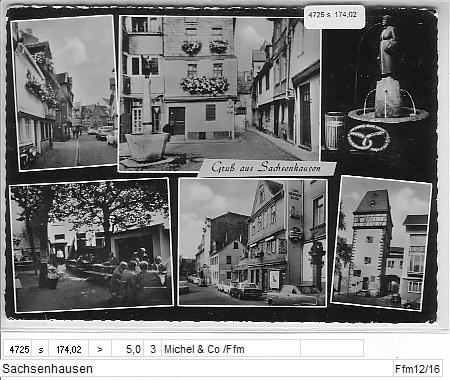
Task: Select the '5,0' value cell
Action: [128, 350]
